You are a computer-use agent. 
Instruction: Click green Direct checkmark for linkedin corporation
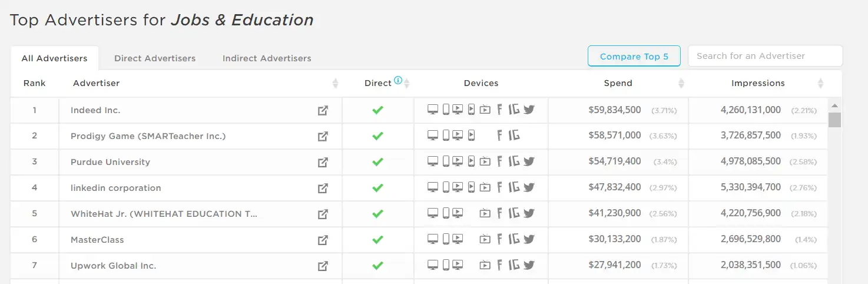pyautogui.click(x=378, y=188)
